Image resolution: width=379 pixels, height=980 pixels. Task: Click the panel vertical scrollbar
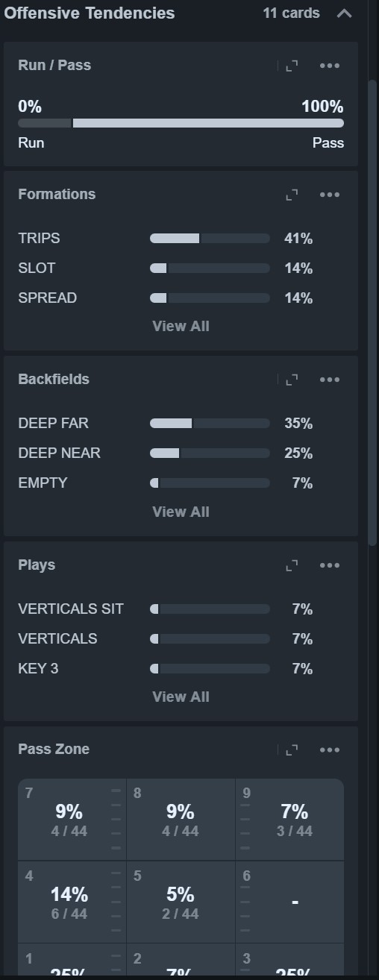[373, 312]
